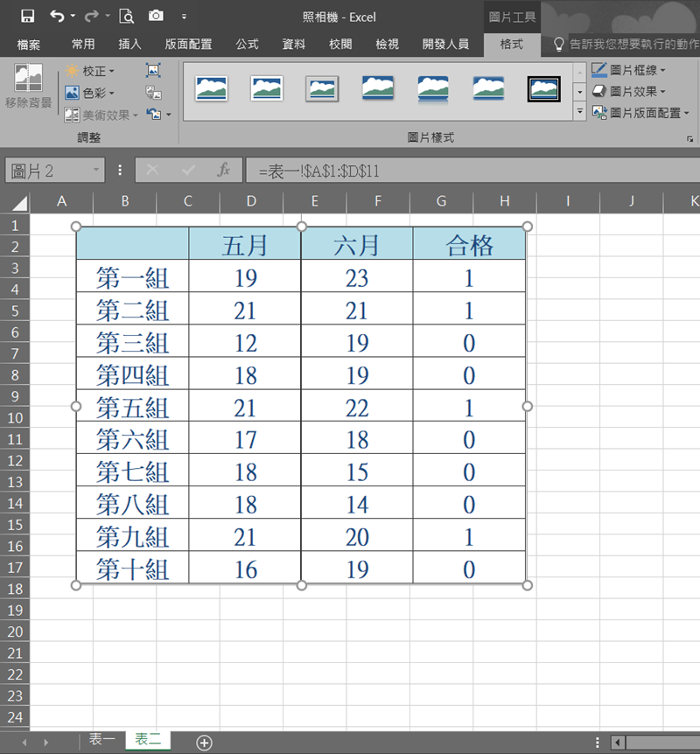
Task: Switch to sheet tab 表一
Action: 101,740
